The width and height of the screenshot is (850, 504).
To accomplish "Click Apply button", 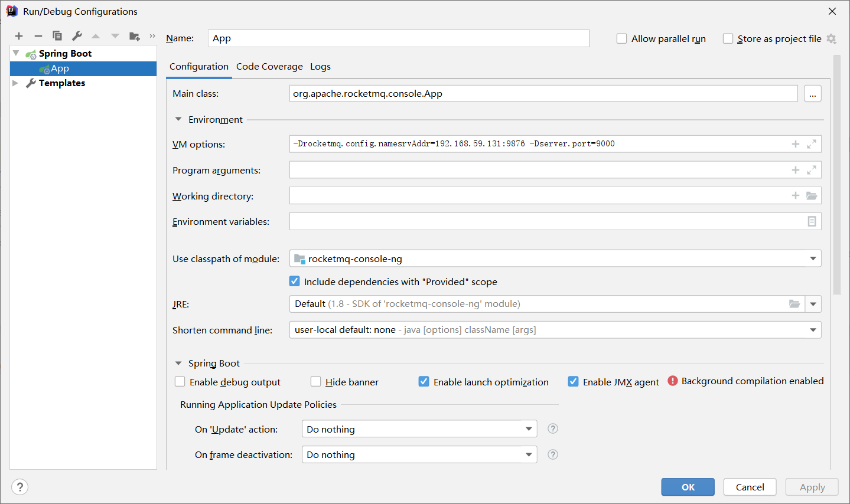I will (x=812, y=487).
